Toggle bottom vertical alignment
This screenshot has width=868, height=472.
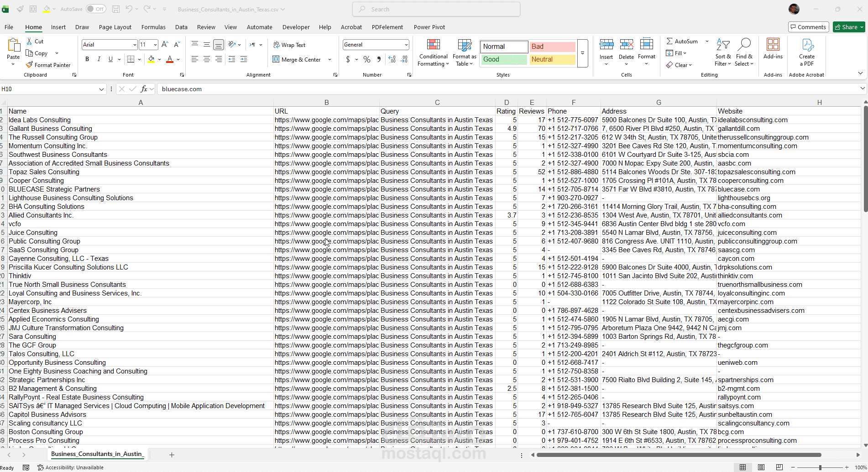coord(219,45)
